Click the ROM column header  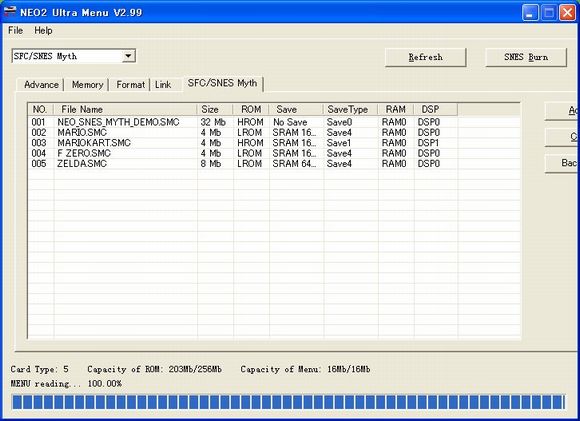(x=251, y=110)
